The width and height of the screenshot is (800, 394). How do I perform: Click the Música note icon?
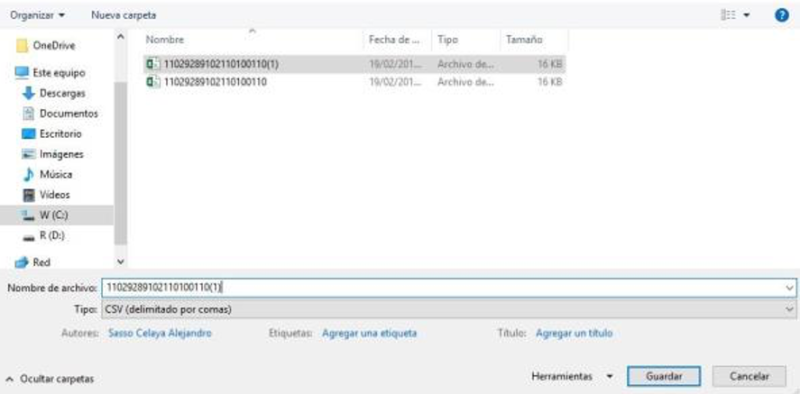point(29,175)
